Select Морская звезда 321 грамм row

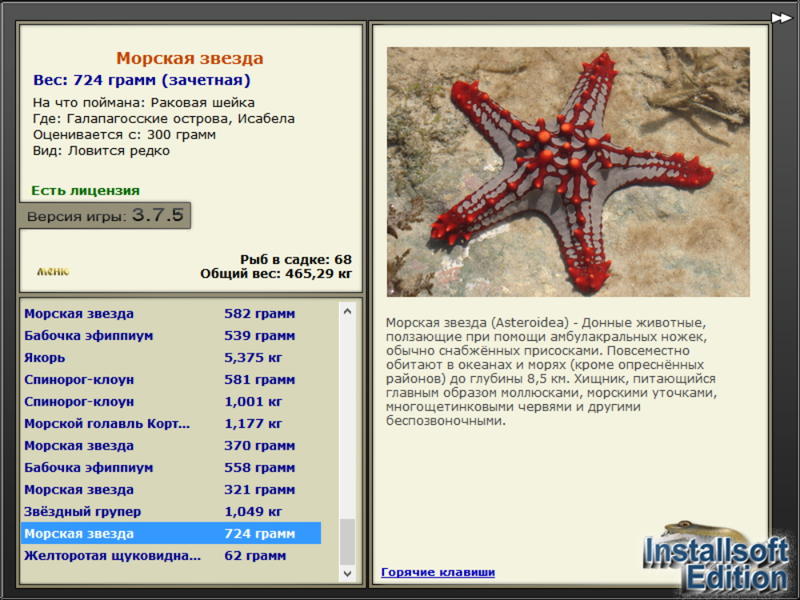(171, 489)
